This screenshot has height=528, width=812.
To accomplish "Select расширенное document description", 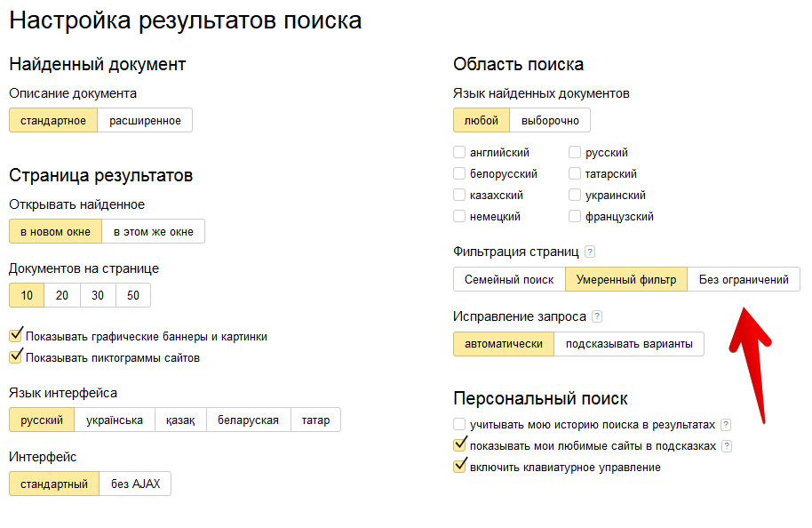I will [x=145, y=121].
